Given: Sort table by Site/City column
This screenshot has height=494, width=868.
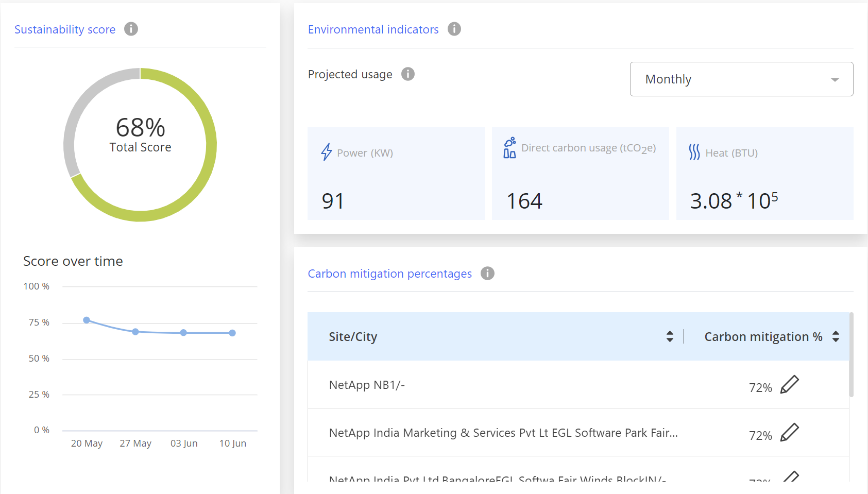Looking at the screenshot, I should (x=670, y=336).
